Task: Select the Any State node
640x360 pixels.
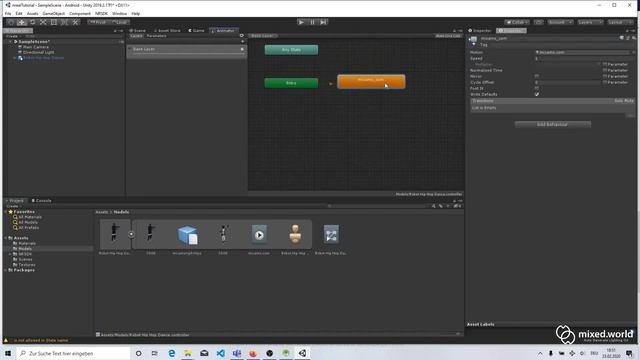Action: 291,50
